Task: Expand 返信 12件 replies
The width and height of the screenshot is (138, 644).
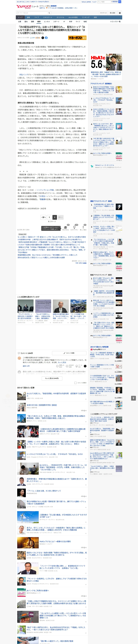Action: (26, 366)
